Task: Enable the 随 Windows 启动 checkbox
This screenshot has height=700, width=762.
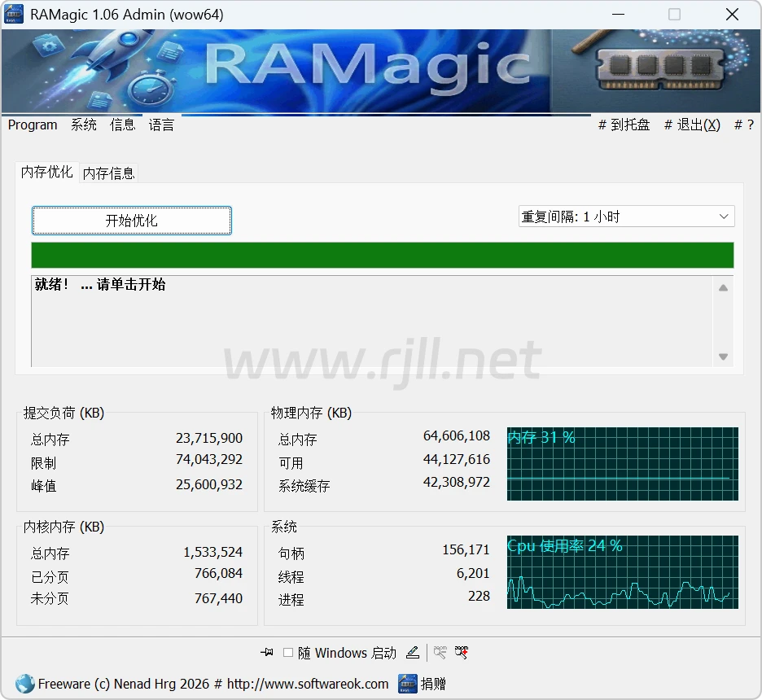Action: 288,653
